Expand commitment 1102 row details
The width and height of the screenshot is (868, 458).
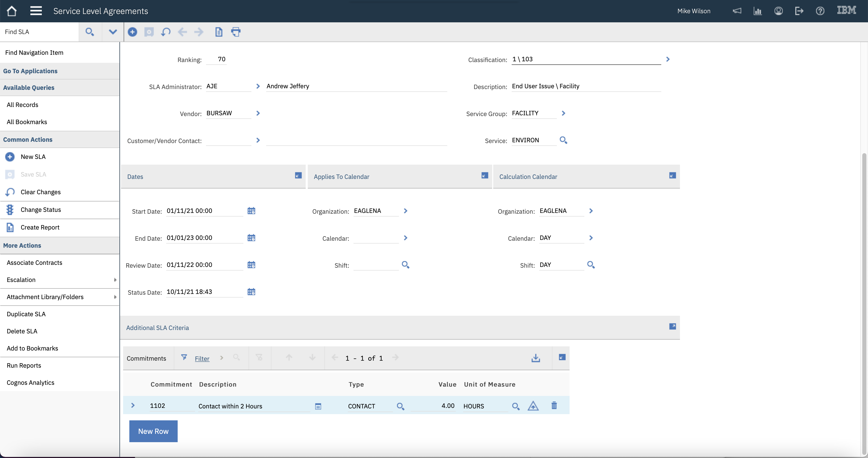point(133,406)
